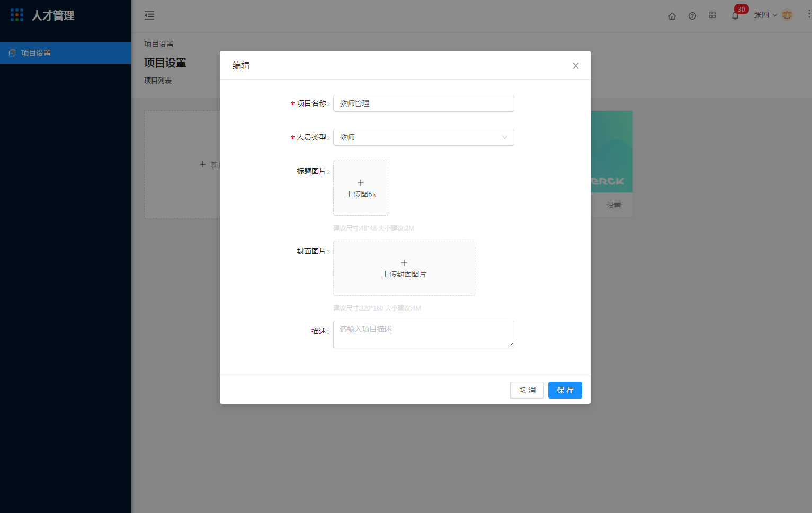Open the four-squares apps icon in header
The image size is (812, 513).
pos(712,15)
